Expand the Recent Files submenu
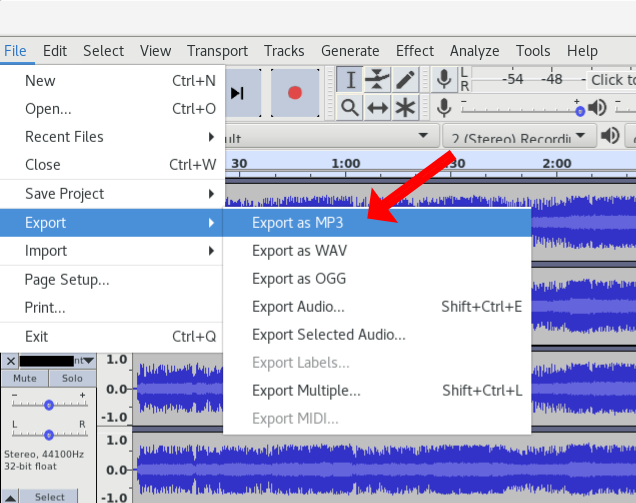 (112, 137)
